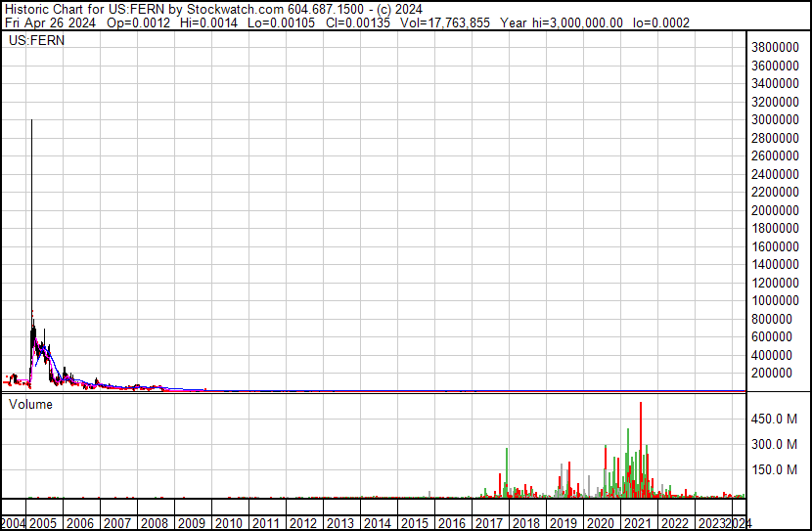Screen dimensions: 812x531
Task: Click the 2016 year label on timeline
Action: pyautogui.click(x=452, y=523)
